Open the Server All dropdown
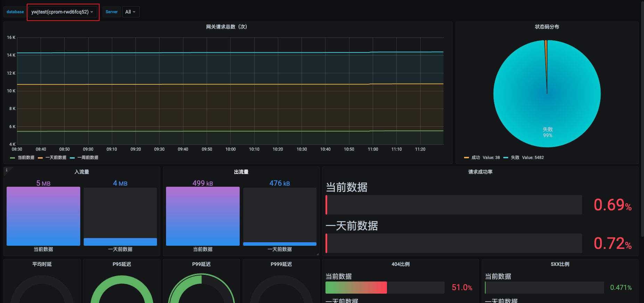Screen dimensions: 644x303 pos(131,12)
